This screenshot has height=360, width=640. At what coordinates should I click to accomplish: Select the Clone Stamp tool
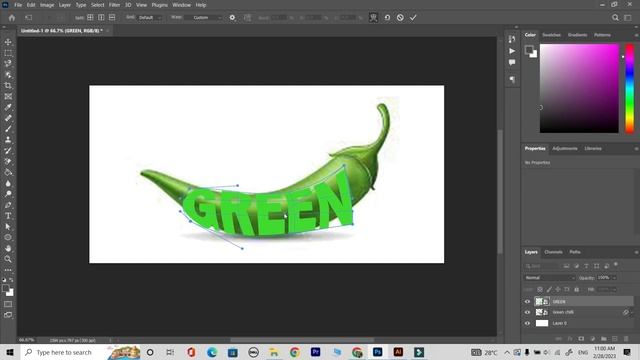pos(8,140)
